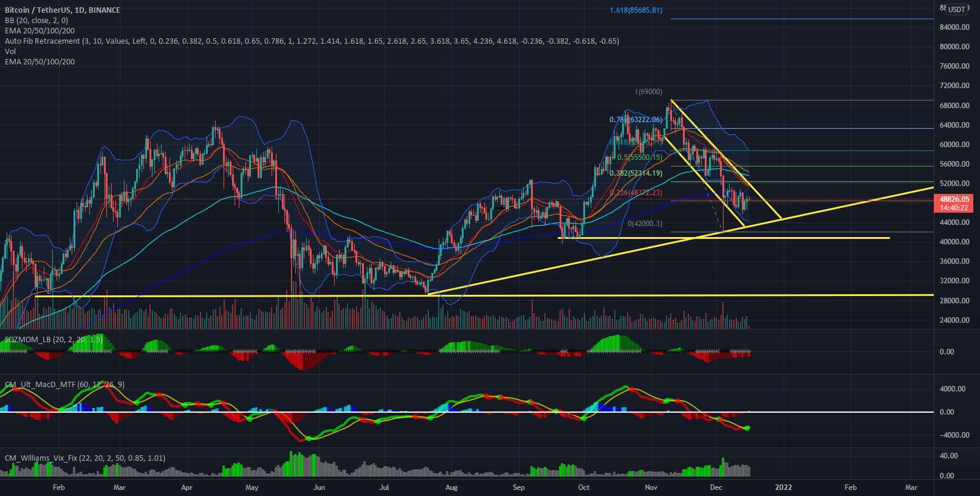Click the Jun label on time axis
Screen dimensions: 980x496
[318, 487]
